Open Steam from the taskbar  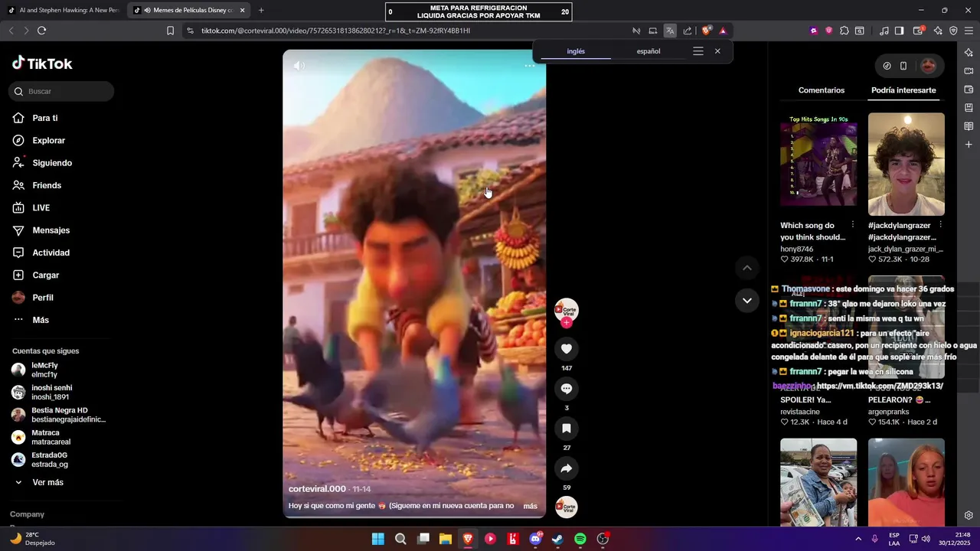pos(558,539)
